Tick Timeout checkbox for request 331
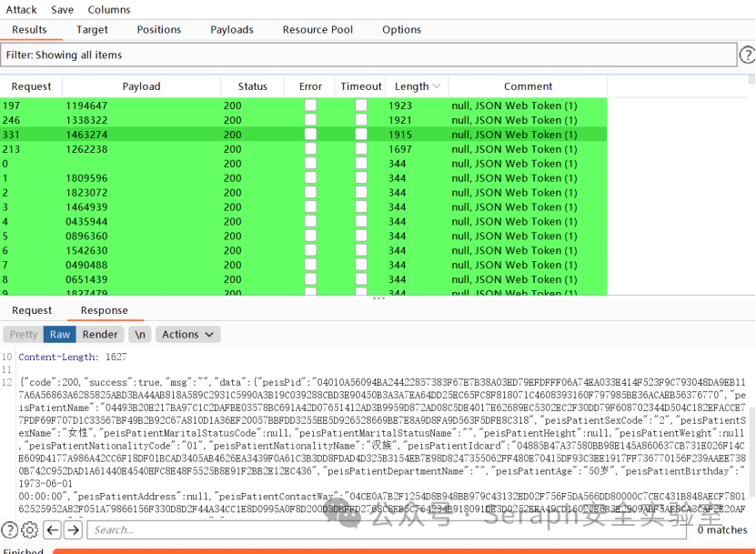The height and width of the screenshot is (554, 756). point(361,134)
